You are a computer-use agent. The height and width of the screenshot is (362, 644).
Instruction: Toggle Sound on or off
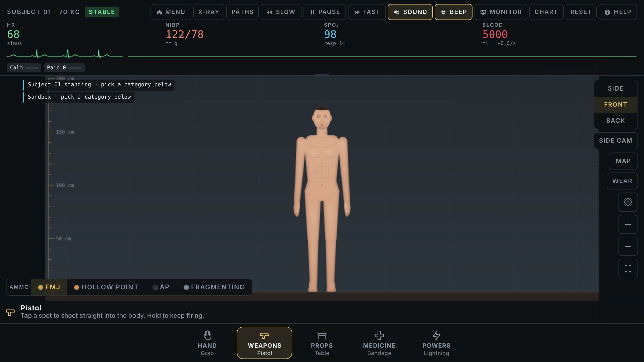pos(410,12)
